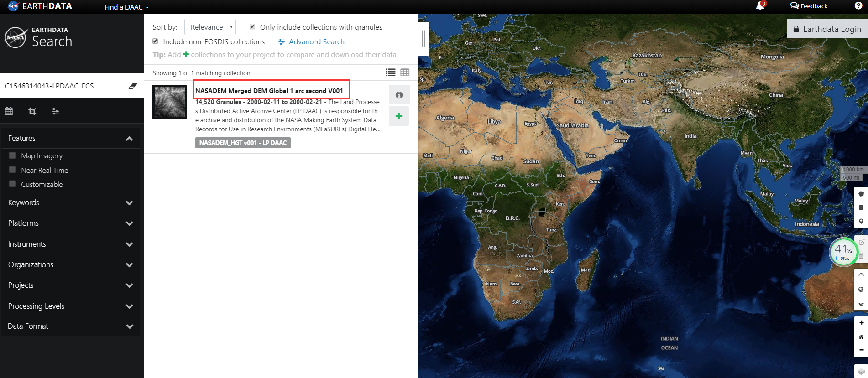Open Advanced Search link
The width and height of the screenshot is (868, 378).
tap(311, 41)
